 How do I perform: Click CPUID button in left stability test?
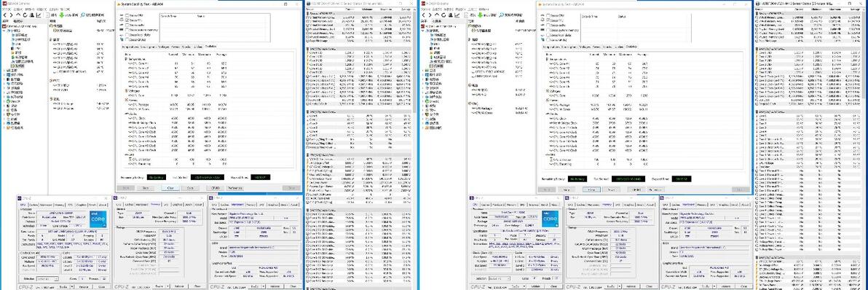pyautogui.click(x=215, y=188)
